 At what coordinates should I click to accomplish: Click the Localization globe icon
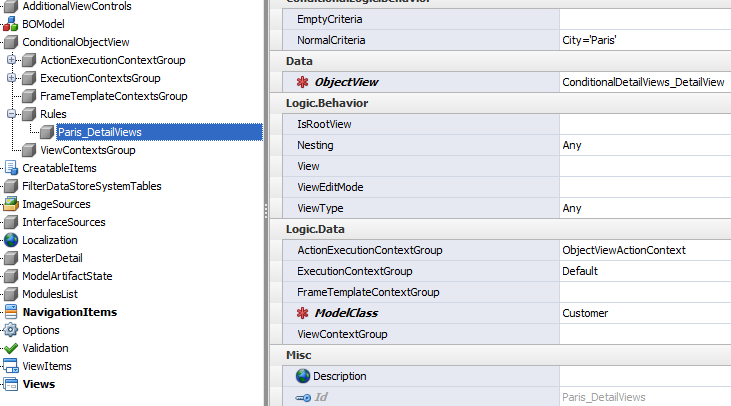tap(11, 240)
